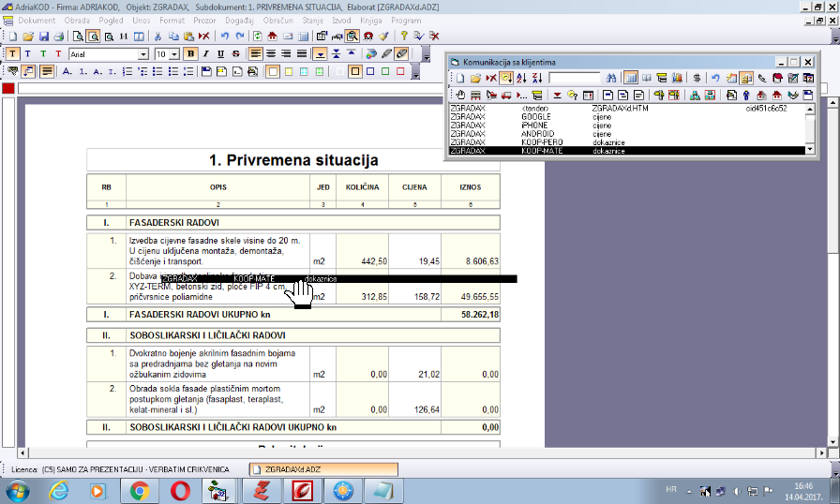840x504 pixels.
Task: Expand the paragraph toolbar overflow options
Action: click(415, 72)
